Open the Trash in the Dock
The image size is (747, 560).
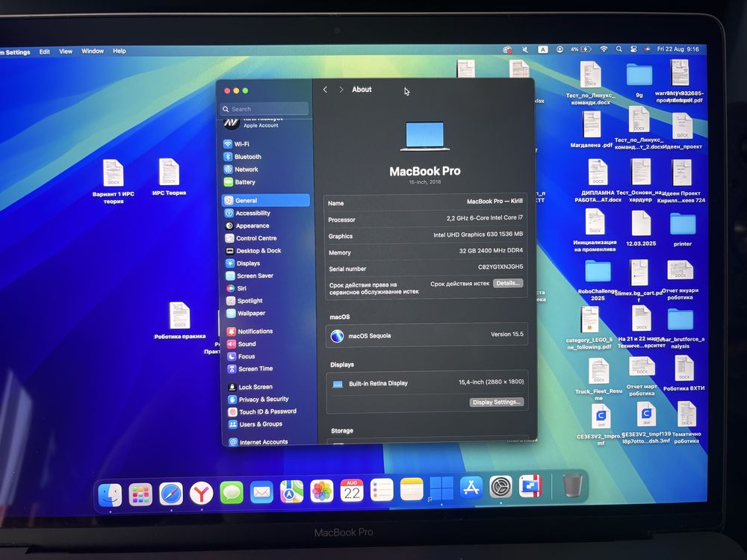coord(572,485)
